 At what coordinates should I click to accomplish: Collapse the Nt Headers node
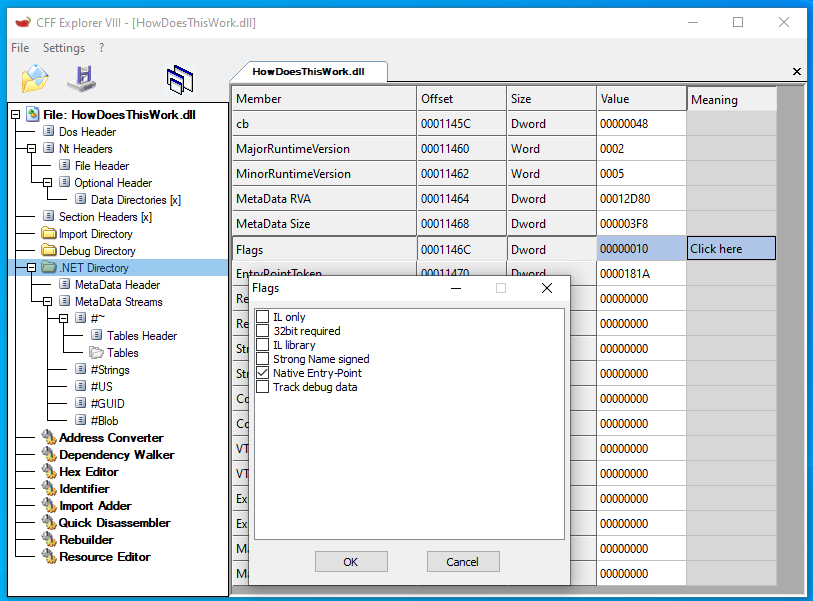click(32, 148)
